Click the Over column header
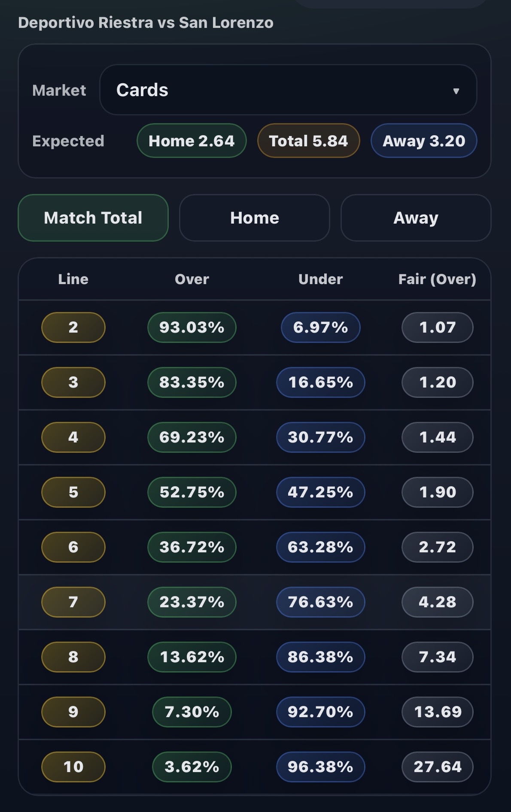 click(x=192, y=279)
